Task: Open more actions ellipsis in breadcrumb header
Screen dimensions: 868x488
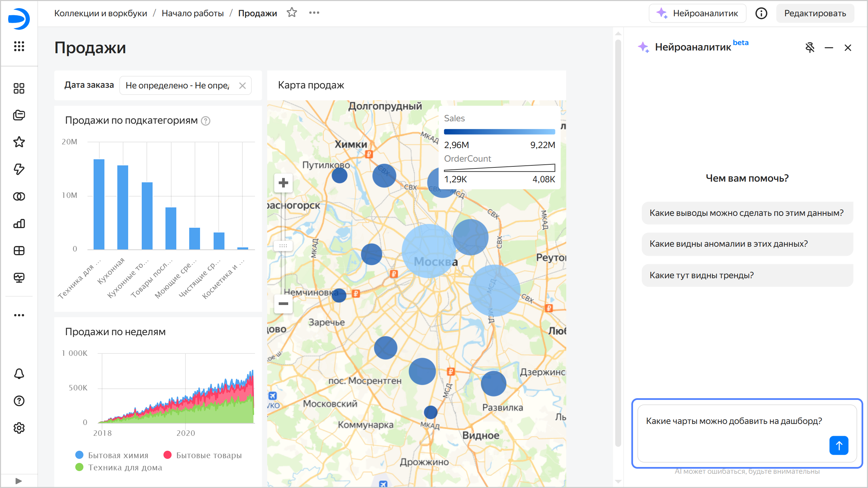Action: [314, 13]
